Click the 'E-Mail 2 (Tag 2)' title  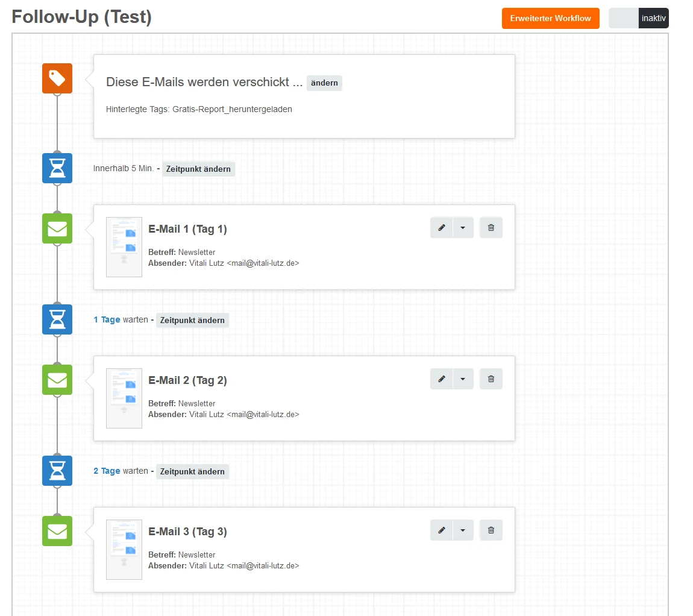tap(187, 380)
